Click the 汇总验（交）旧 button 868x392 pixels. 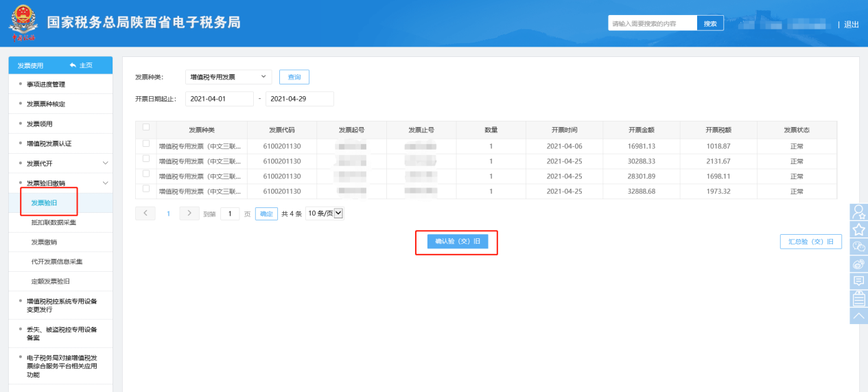(x=810, y=242)
